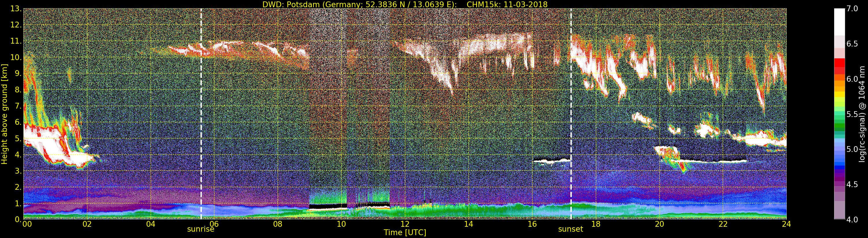868x238 pixels.
Task: Click the 'Time [UTC]' axis label
Action: pyautogui.click(x=405, y=233)
